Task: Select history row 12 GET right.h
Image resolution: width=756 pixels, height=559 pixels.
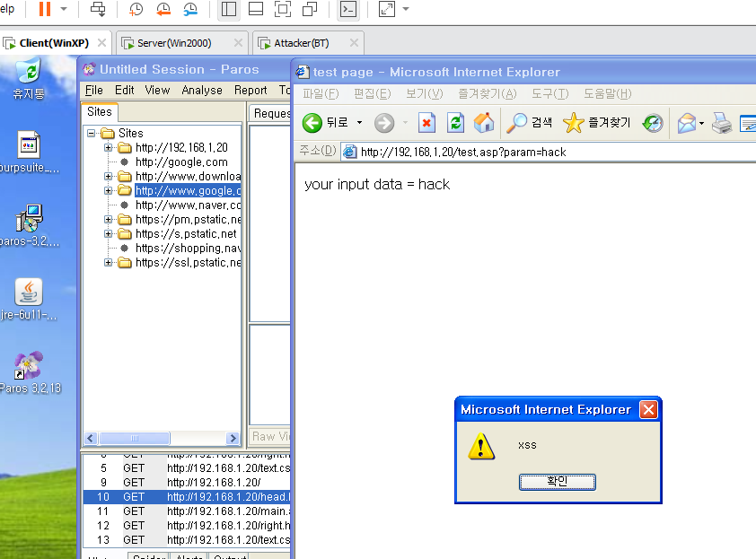Action: pos(187,525)
